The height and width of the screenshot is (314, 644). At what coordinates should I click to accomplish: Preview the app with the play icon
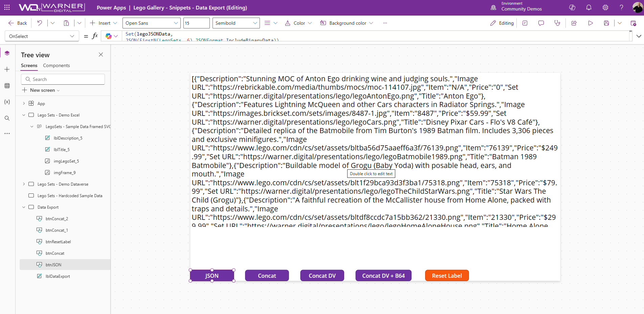pyautogui.click(x=591, y=23)
